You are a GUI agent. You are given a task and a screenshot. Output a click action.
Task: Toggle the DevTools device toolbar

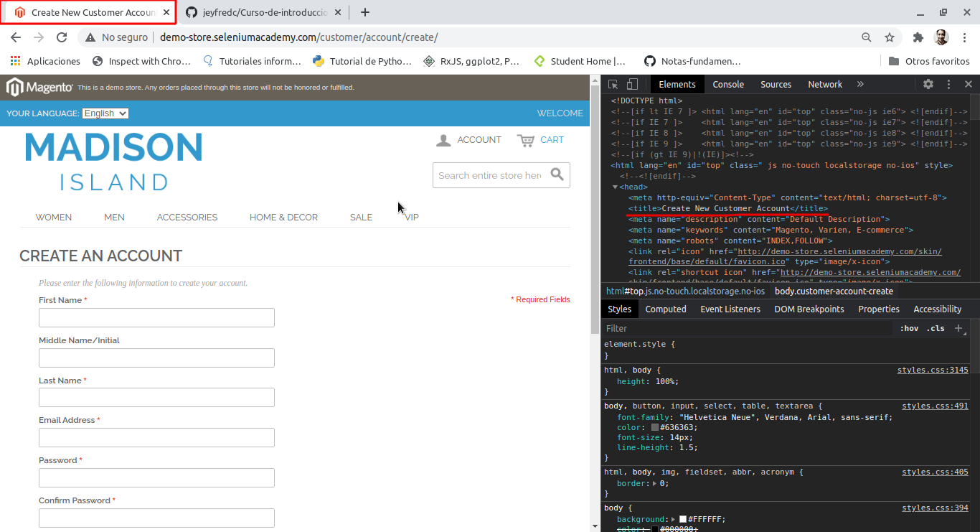(x=632, y=84)
